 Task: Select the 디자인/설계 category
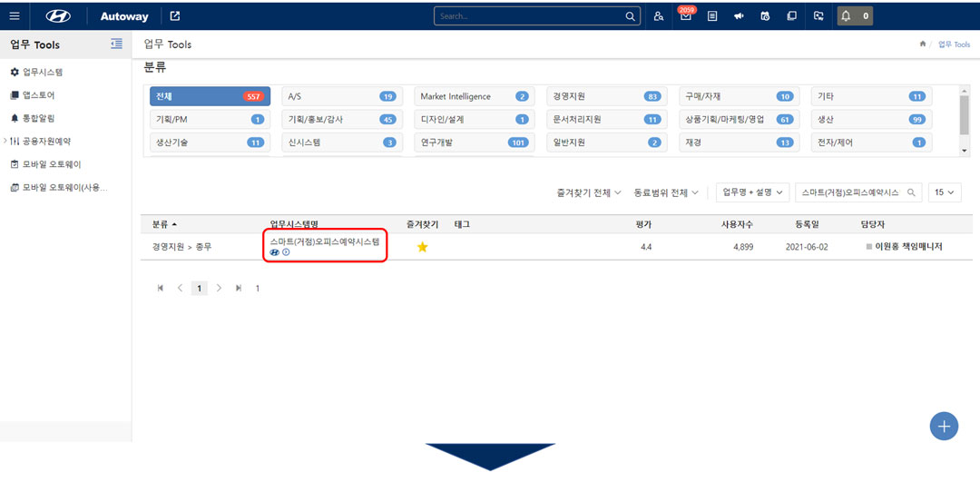coord(475,120)
